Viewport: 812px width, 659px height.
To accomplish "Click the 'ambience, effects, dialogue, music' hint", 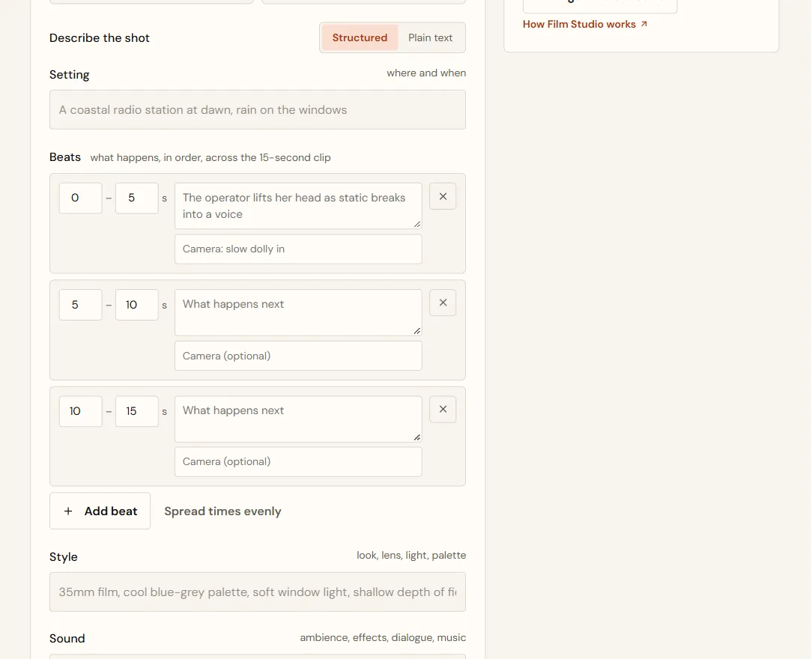I will tap(383, 638).
